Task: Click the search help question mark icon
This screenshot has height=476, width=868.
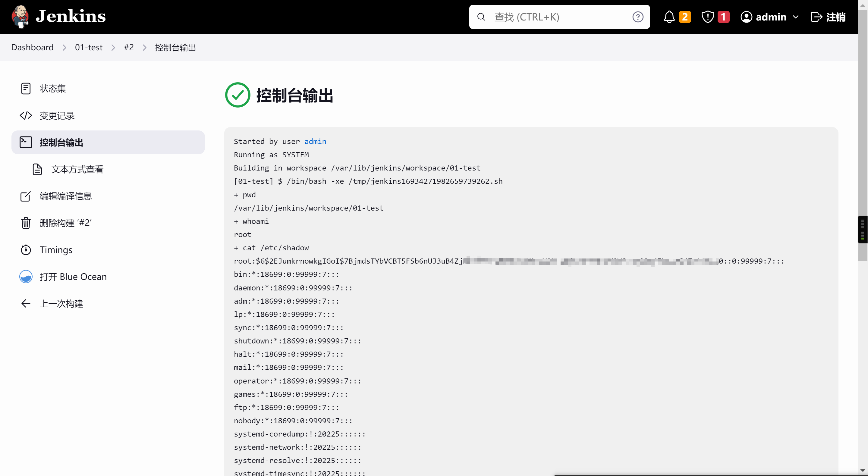Action: coord(637,17)
